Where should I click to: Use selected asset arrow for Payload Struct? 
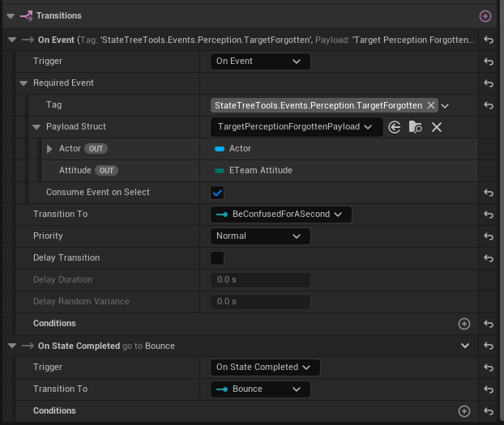coord(395,127)
